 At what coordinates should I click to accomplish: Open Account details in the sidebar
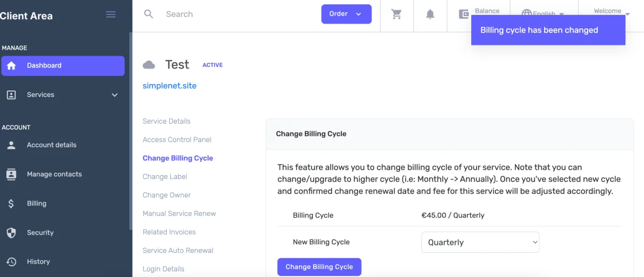52,145
